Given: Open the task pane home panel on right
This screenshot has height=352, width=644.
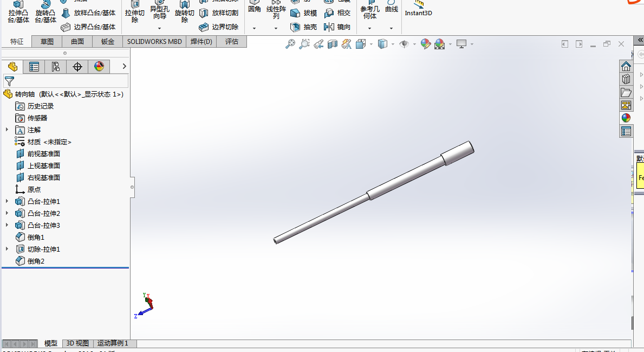Looking at the screenshot, I should pyautogui.click(x=626, y=65).
